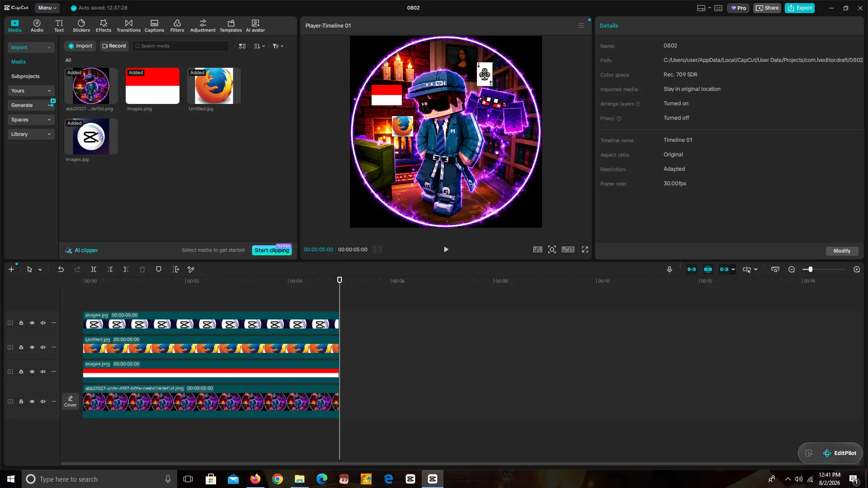The height and width of the screenshot is (488, 868).
Task: Select the Media sidebar item
Action: point(19,62)
